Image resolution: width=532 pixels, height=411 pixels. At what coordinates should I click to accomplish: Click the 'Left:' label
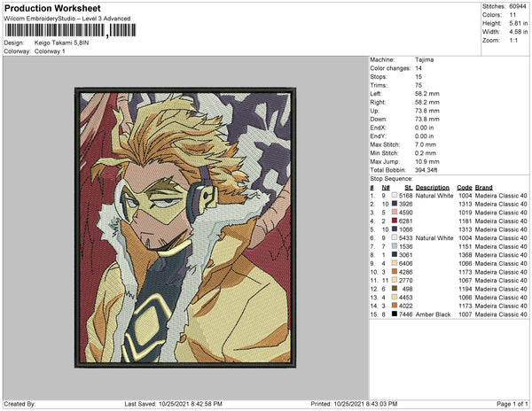(x=376, y=94)
